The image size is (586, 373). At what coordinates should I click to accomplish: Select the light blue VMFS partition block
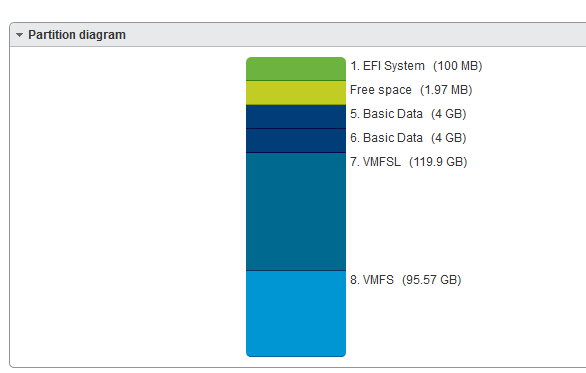(296, 314)
